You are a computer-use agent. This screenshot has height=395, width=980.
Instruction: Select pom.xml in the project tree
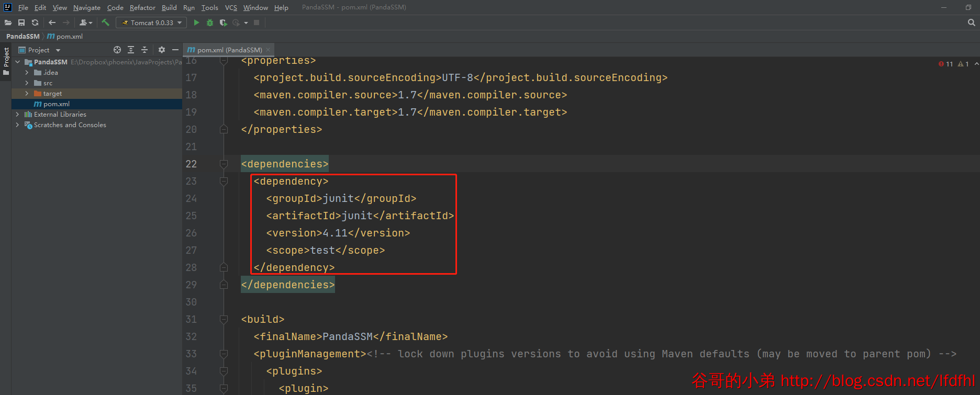tap(97, 104)
